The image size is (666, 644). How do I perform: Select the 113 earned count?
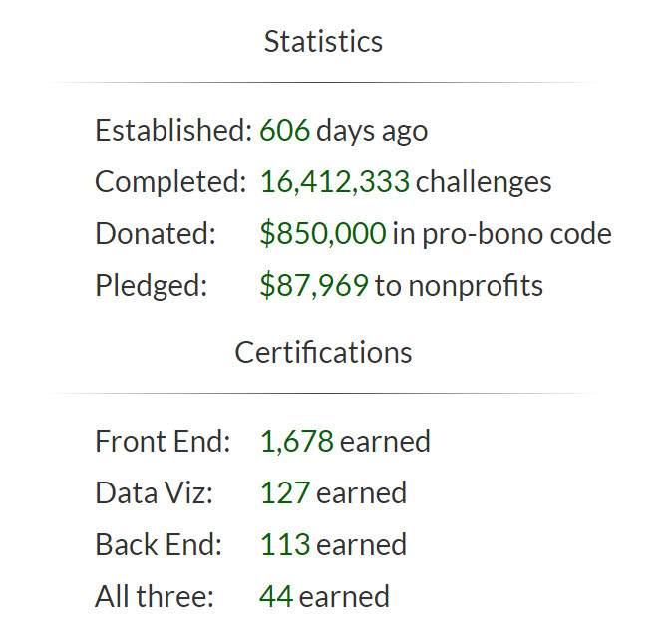[284, 544]
